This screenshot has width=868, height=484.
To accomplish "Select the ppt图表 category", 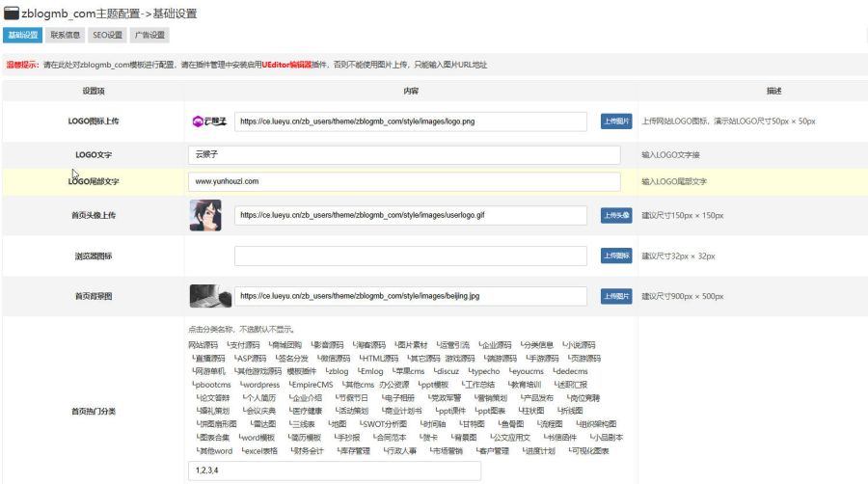I will click(492, 411).
